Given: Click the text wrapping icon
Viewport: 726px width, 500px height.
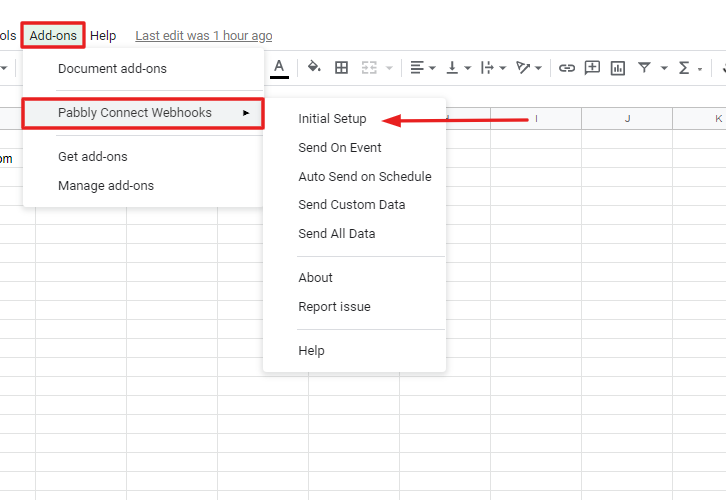Looking at the screenshot, I should (487, 68).
